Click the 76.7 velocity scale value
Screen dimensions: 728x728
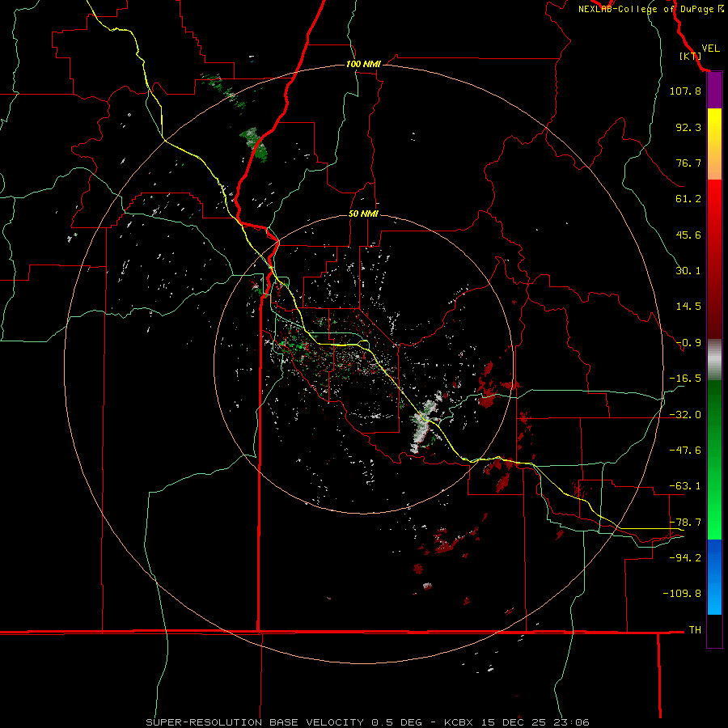pyautogui.click(x=688, y=163)
